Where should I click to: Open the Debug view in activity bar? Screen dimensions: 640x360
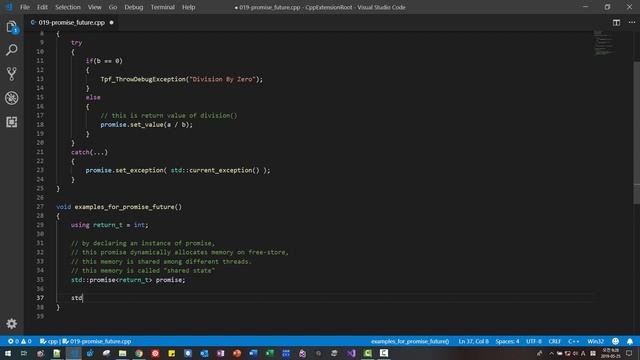coord(11,98)
